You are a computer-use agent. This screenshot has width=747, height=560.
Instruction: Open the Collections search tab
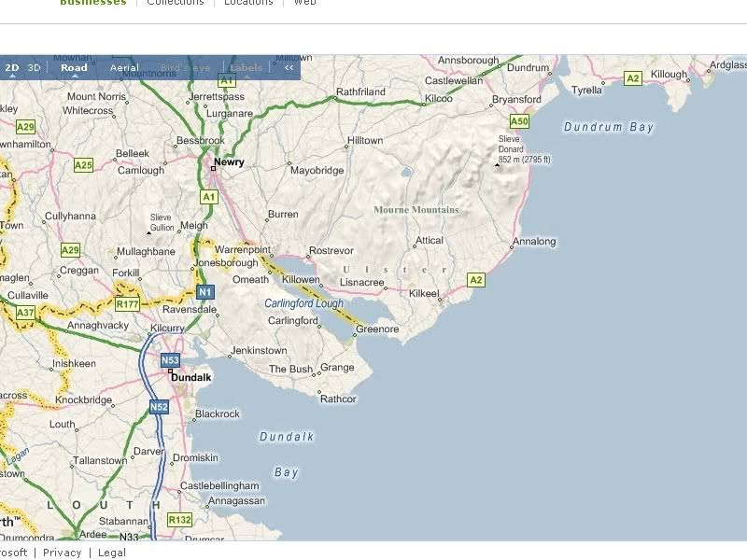[176, 3]
